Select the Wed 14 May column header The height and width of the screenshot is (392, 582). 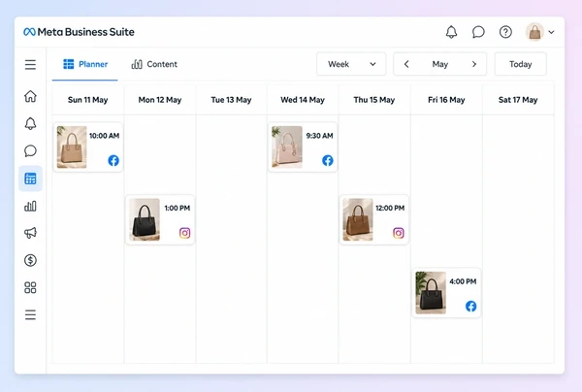click(x=303, y=100)
